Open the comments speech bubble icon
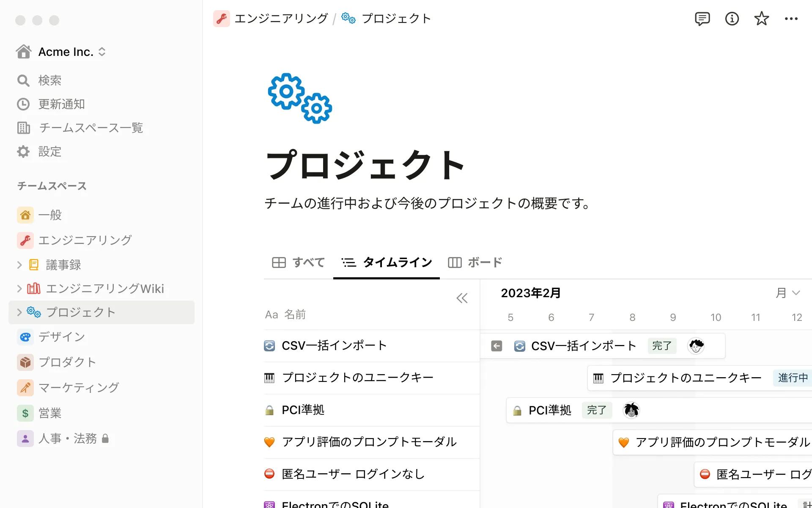 [x=702, y=19]
